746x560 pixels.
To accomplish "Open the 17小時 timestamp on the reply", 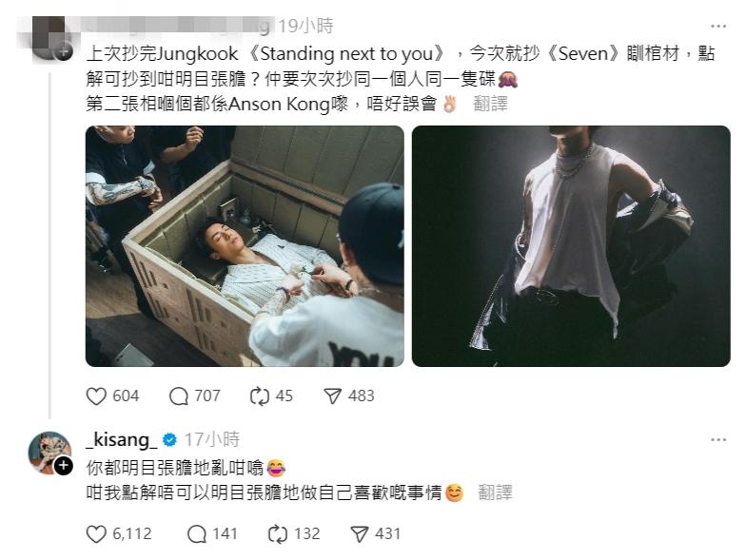I will point(212,439).
